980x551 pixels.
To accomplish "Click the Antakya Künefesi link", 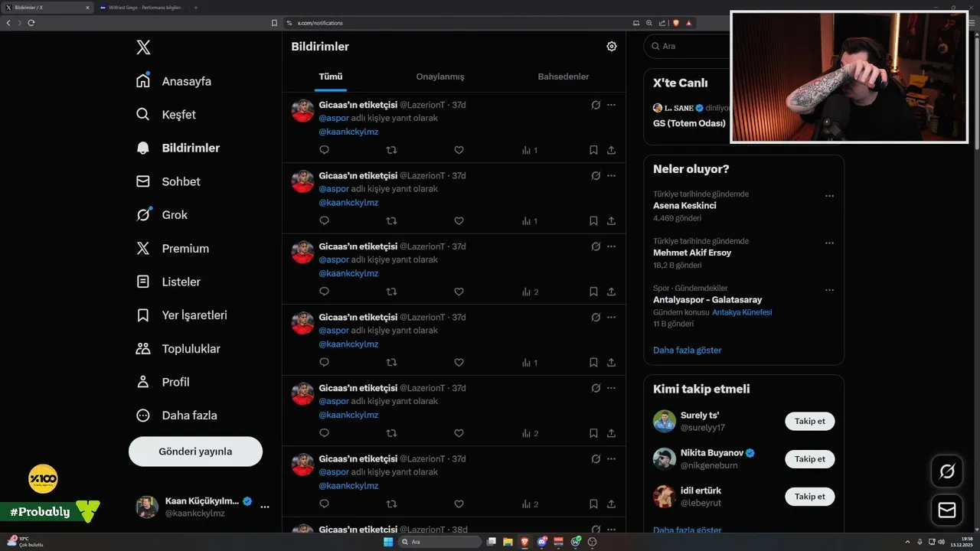I will 742,312.
